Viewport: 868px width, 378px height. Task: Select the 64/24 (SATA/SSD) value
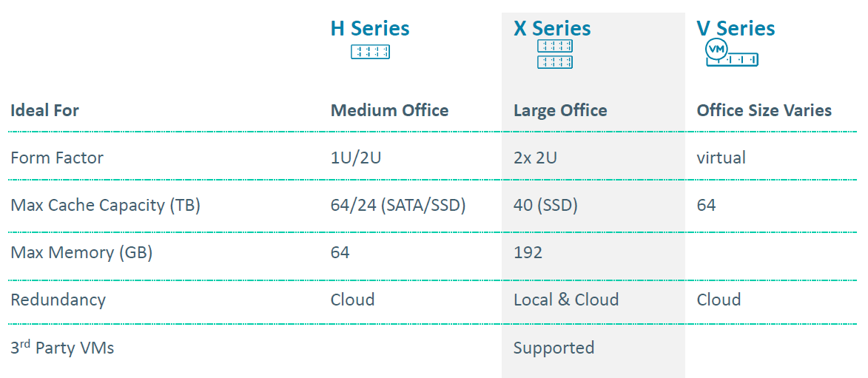pos(398,206)
